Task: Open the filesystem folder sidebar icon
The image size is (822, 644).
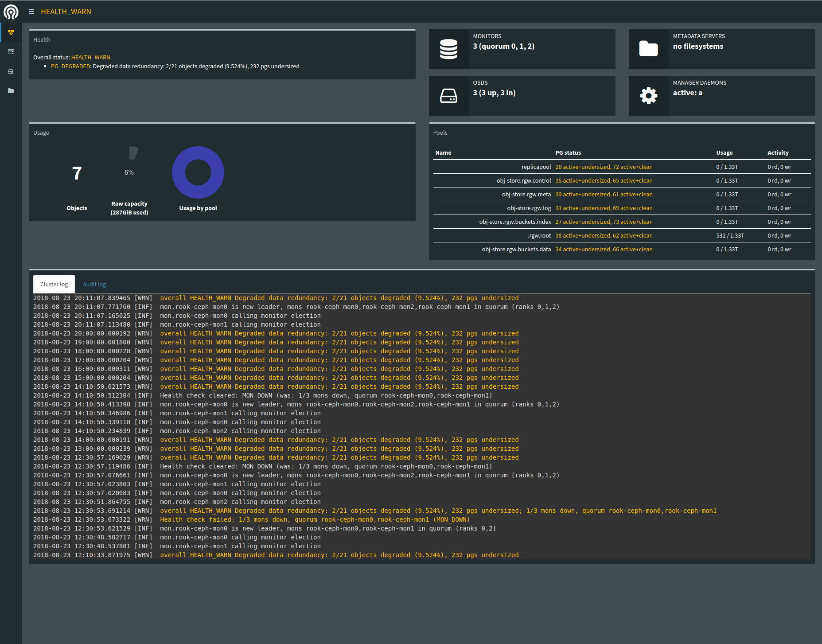Action: point(11,91)
